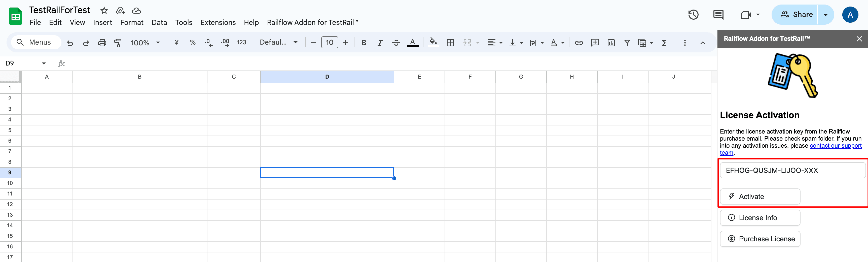868x262 pixels.
Task: Click the Merge cells icon
Action: pyautogui.click(x=467, y=43)
